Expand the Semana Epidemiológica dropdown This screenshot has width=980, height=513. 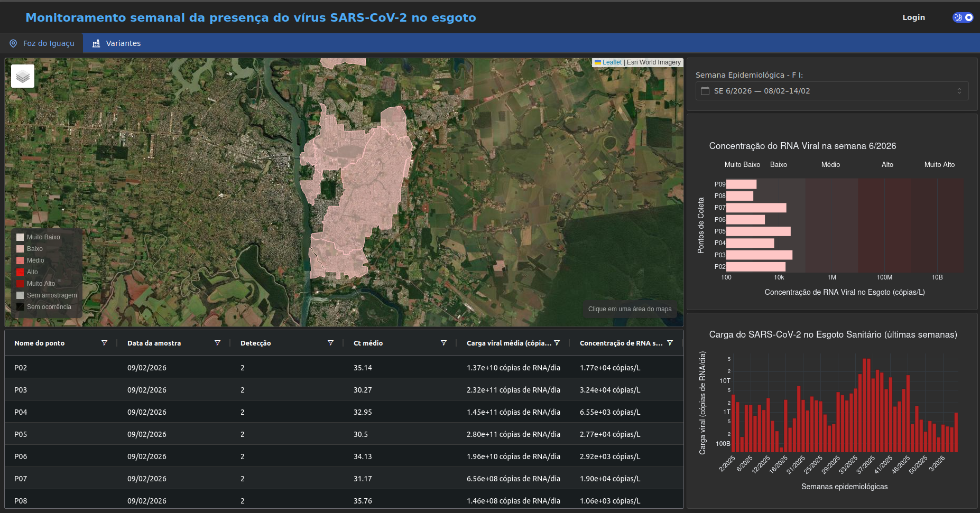coord(831,91)
